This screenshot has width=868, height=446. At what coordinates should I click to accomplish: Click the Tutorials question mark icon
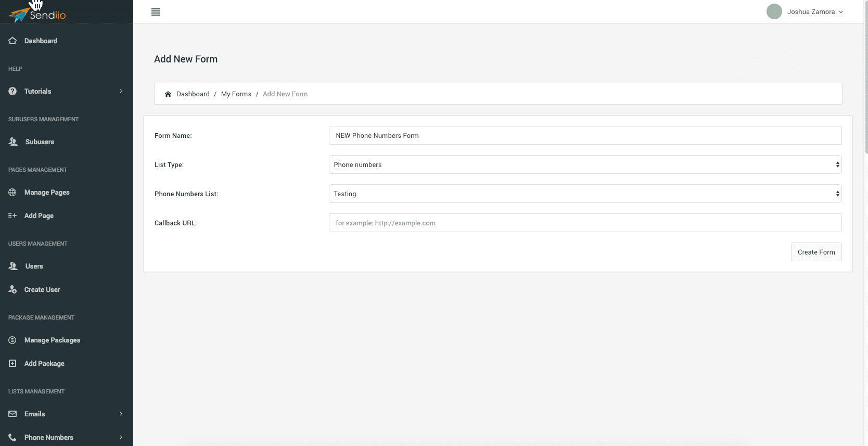12,91
